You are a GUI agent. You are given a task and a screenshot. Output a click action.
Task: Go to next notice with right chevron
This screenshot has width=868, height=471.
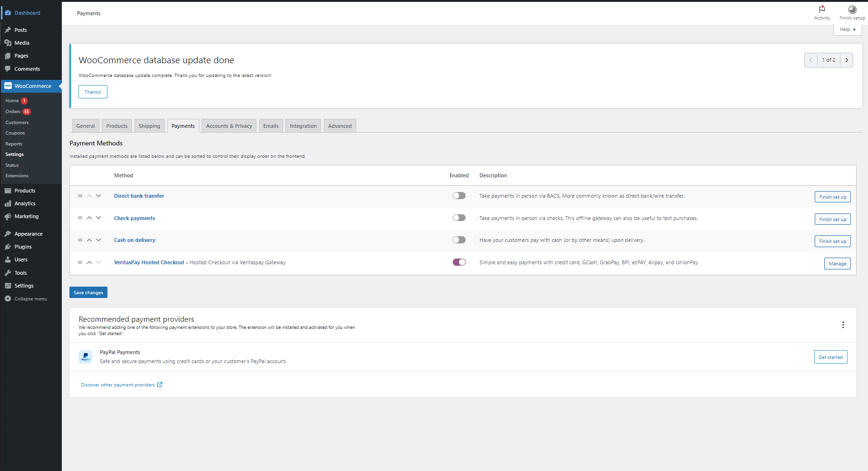coord(847,60)
